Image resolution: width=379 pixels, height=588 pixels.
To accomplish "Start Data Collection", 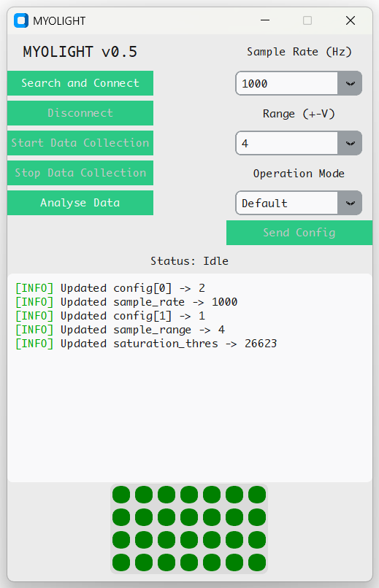I will (x=80, y=143).
